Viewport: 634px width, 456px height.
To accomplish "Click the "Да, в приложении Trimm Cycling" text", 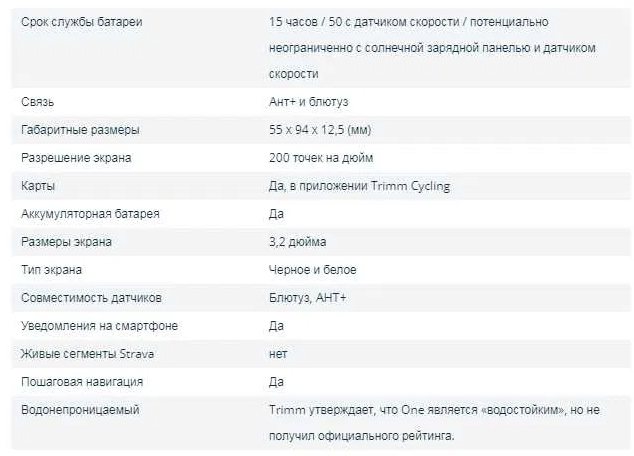I will (360, 186).
